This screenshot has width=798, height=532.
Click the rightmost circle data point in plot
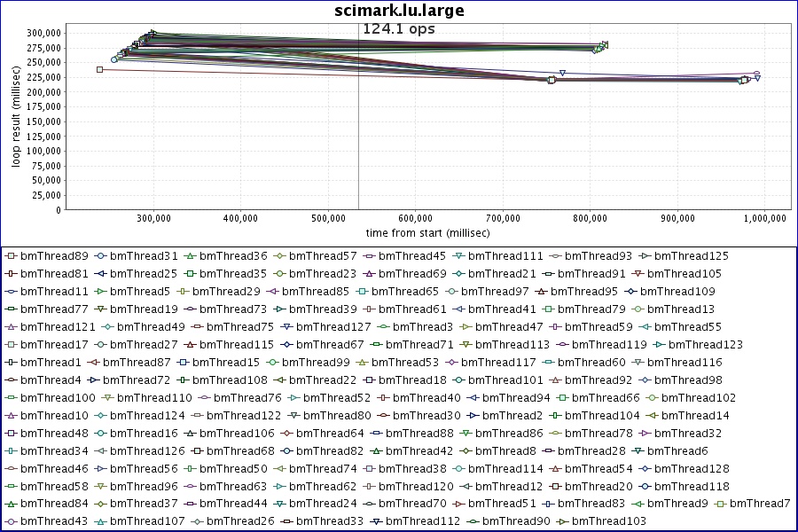[x=756, y=74]
